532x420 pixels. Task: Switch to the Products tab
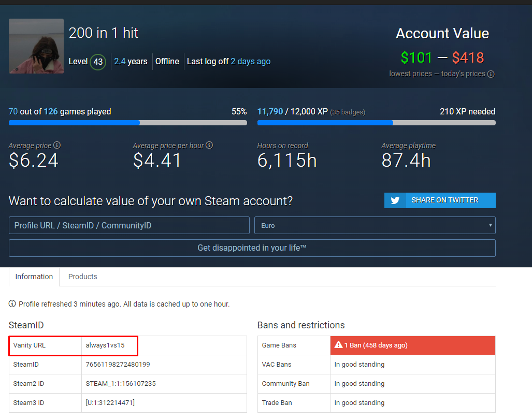click(x=83, y=277)
